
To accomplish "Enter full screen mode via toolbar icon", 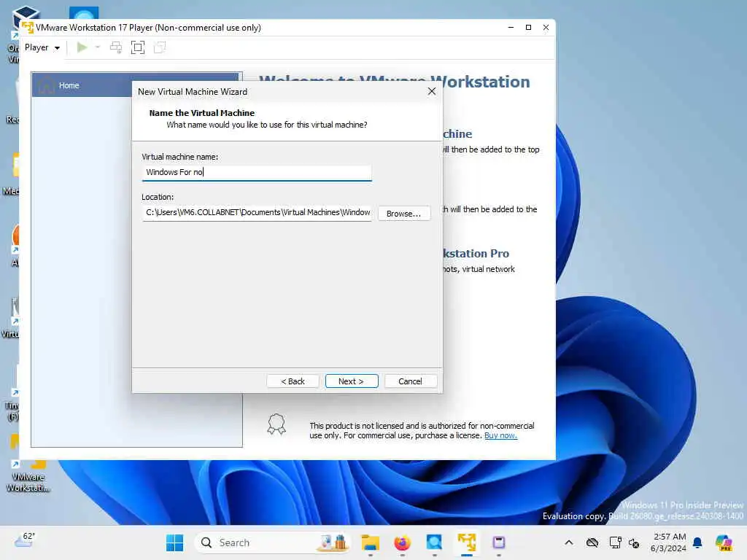I will pyautogui.click(x=138, y=47).
